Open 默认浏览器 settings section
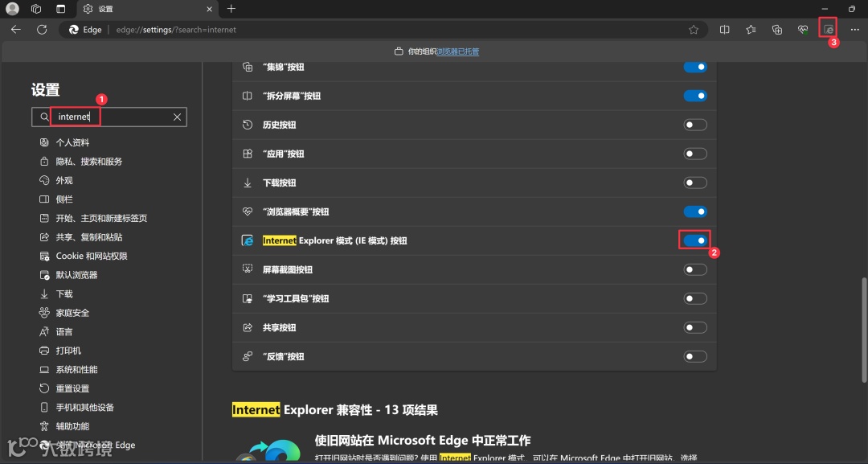The height and width of the screenshot is (464, 868). [x=76, y=275]
